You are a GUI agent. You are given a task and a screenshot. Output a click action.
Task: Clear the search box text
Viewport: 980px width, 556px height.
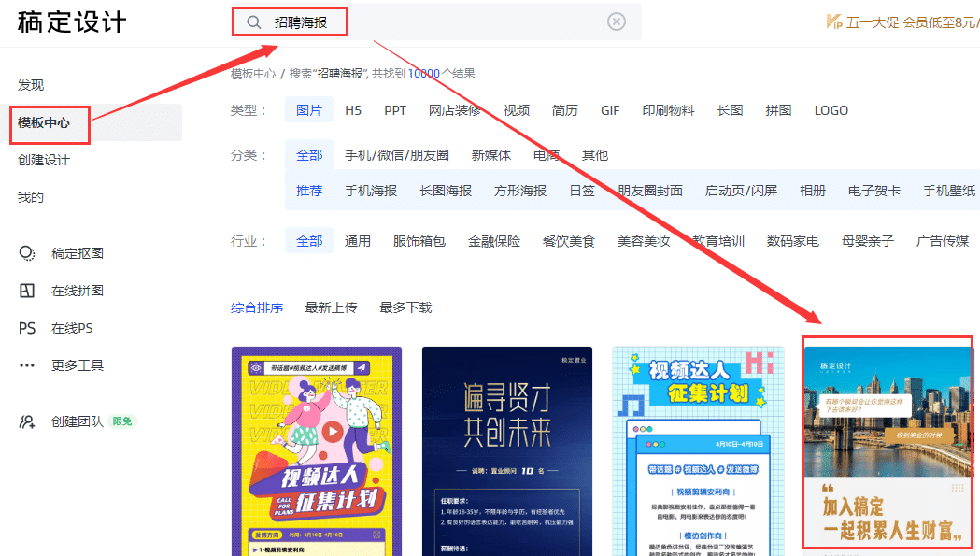click(617, 21)
